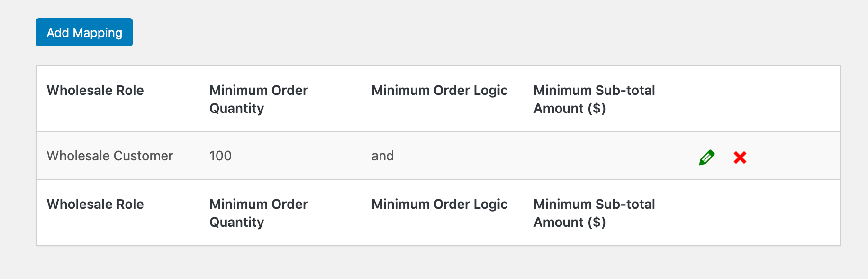Image resolution: width=868 pixels, height=279 pixels.
Task: Click the bottom Minimum Order Quantity footer label
Action: pyautogui.click(x=259, y=213)
